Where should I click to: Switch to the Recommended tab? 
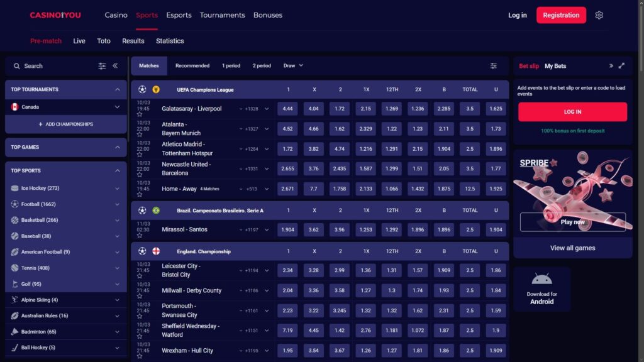pyautogui.click(x=192, y=65)
